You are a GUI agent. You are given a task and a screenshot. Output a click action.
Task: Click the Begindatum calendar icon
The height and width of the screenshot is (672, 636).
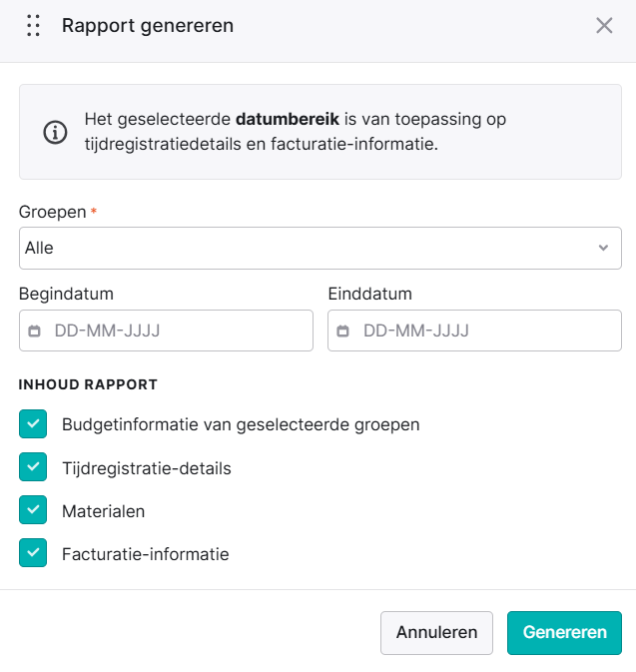tap(34, 331)
